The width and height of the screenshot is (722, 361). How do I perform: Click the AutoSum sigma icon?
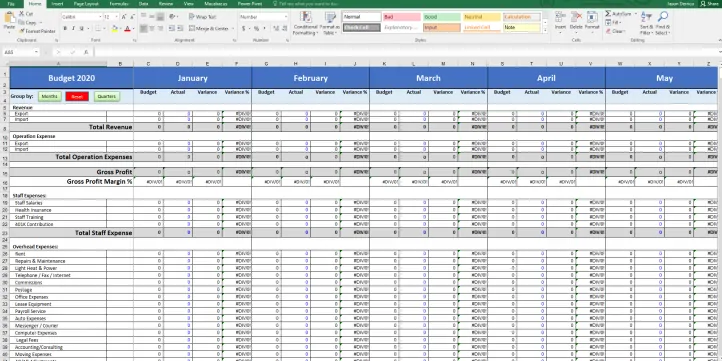[608, 14]
